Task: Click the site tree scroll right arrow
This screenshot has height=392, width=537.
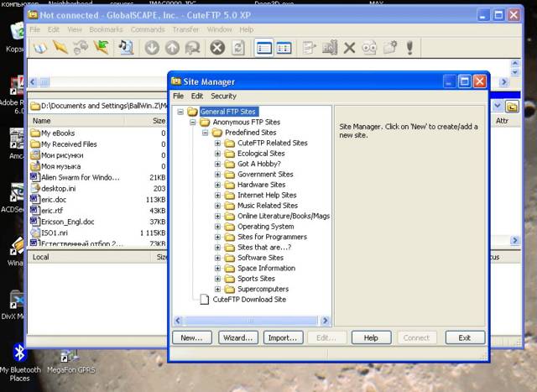Action: coord(326,321)
